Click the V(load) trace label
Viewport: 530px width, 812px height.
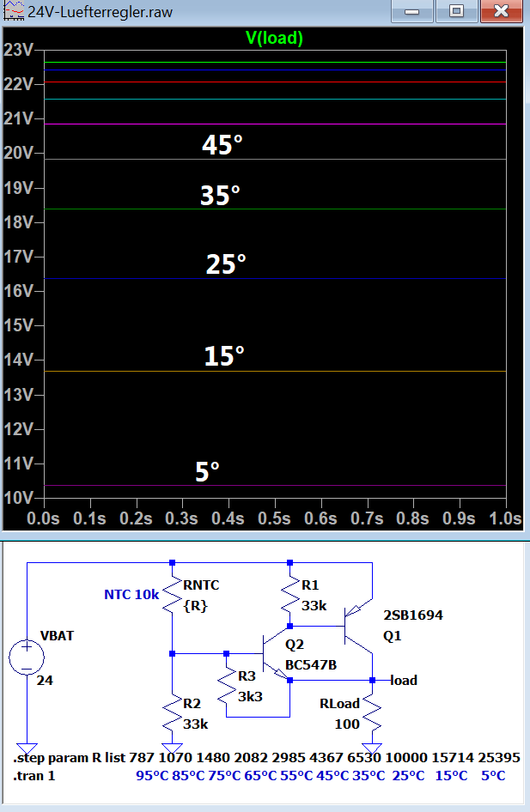(274, 38)
